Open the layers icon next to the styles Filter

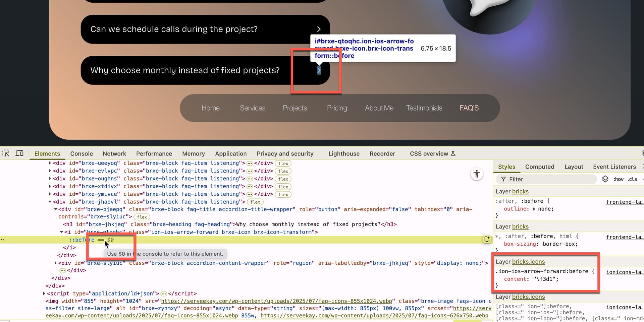tap(605, 179)
